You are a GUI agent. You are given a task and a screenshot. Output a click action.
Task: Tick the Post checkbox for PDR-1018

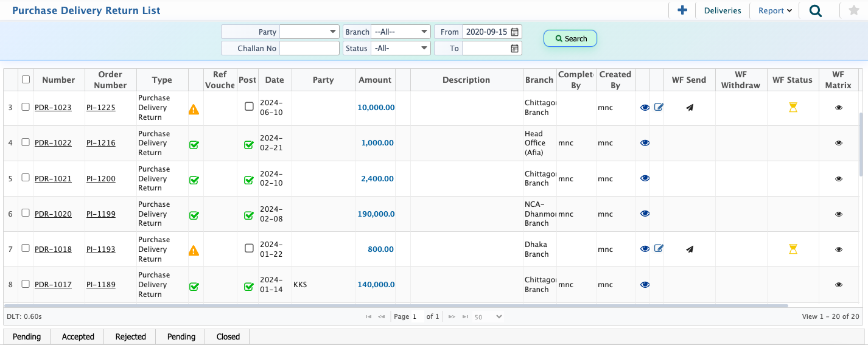[249, 248]
